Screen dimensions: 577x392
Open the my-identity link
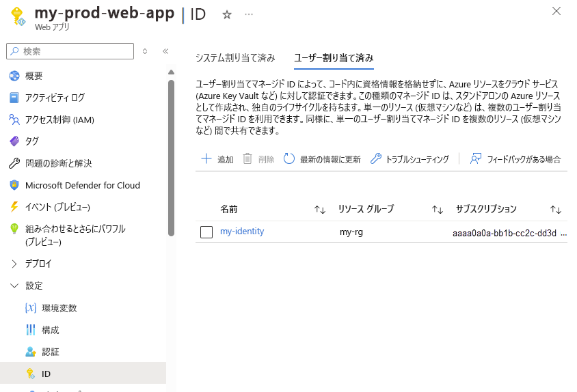[242, 232]
